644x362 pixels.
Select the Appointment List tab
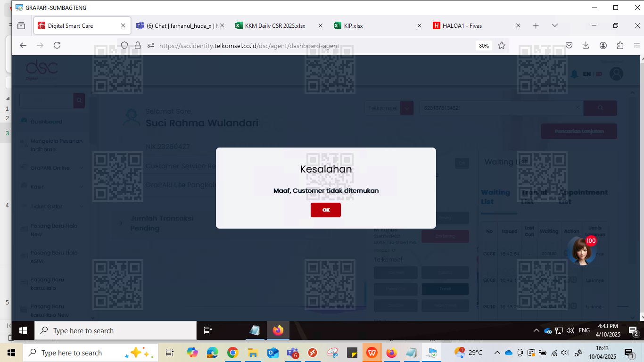point(583,197)
